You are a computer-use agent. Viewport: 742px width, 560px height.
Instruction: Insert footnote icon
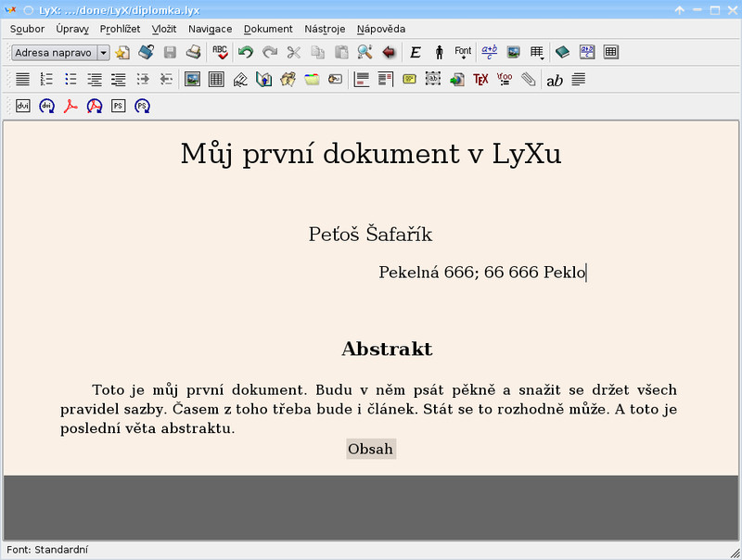tap(362, 79)
